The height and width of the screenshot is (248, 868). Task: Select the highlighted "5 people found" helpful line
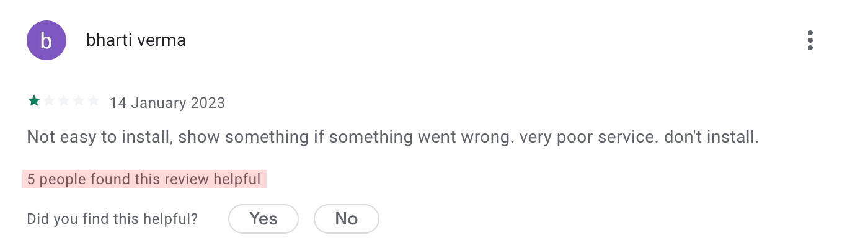tap(144, 180)
